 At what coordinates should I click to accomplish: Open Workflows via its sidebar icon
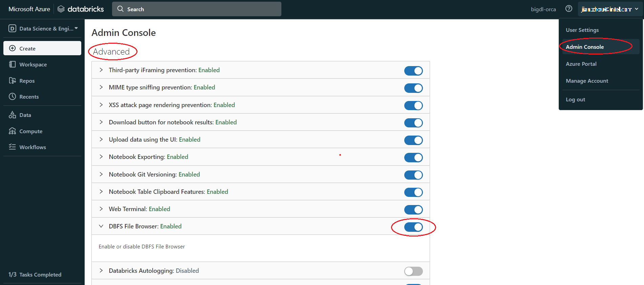12,147
